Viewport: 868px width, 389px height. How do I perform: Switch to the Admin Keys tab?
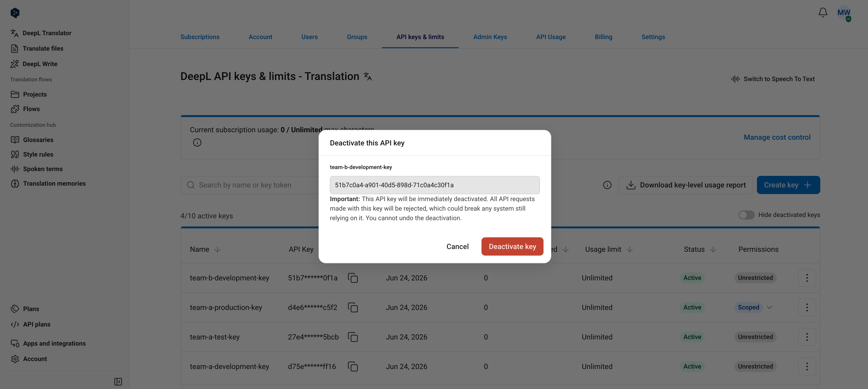(x=490, y=37)
